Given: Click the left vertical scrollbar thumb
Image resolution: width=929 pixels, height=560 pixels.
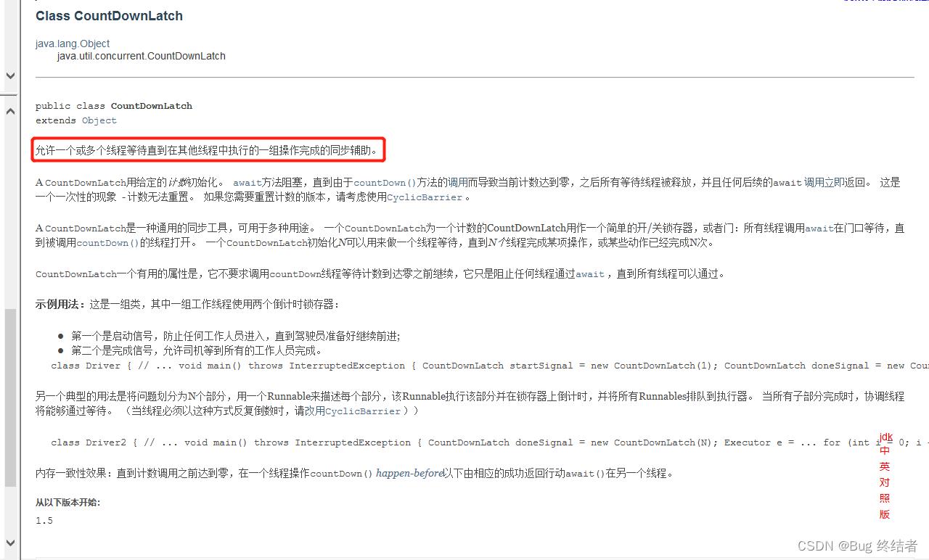Looking at the screenshot, I should click(x=10, y=398).
